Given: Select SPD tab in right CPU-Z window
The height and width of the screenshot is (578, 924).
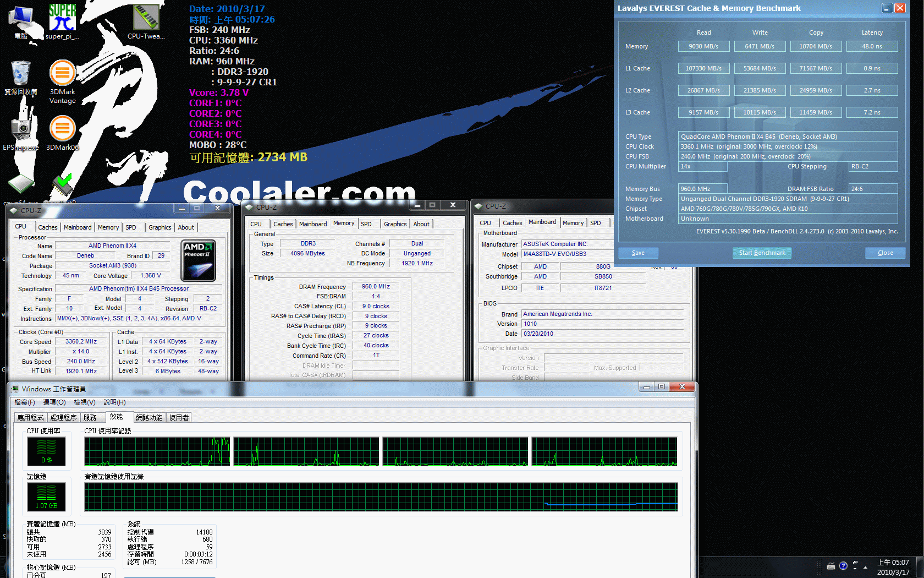Looking at the screenshot, I should (596, 223).
